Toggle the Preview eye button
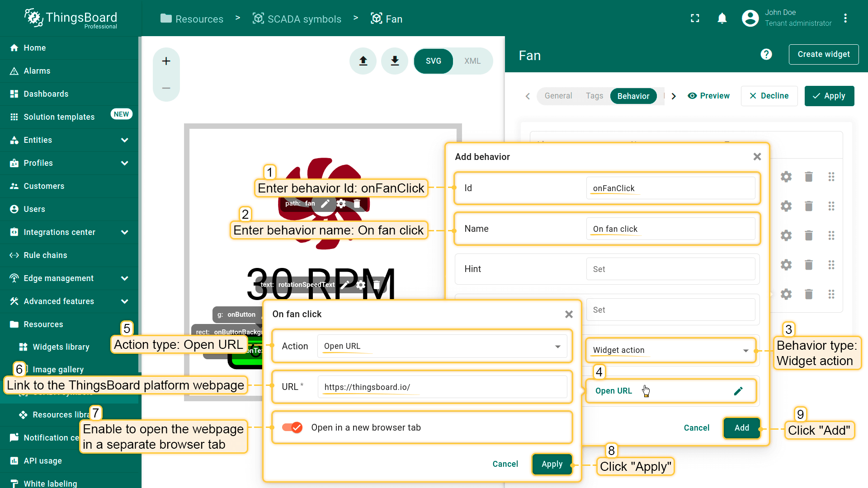Screen dimensions: 868x488 click(708, 96)
